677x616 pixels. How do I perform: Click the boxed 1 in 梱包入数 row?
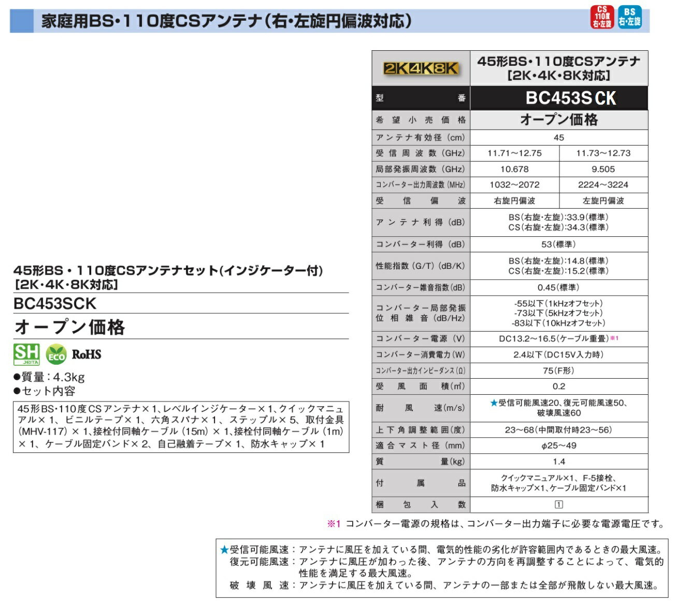click(558, 505)
